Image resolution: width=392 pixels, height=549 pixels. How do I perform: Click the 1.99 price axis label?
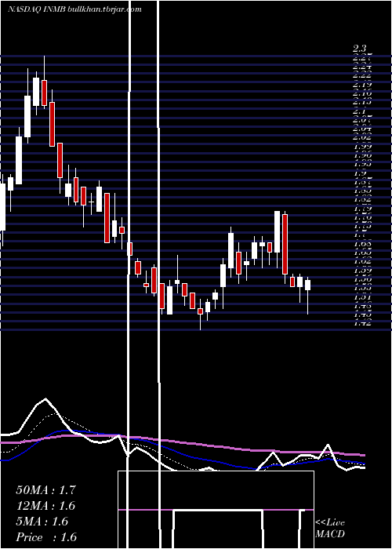362,147
